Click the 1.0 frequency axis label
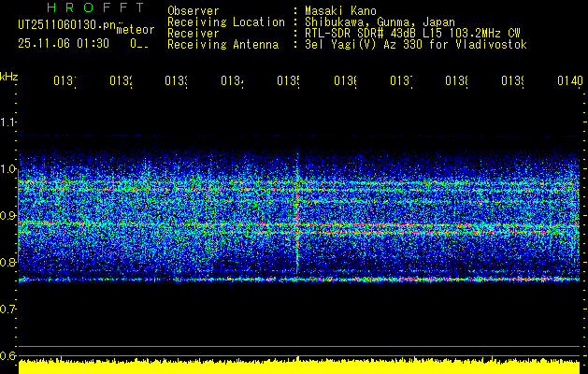This screenshot has height=374, width=588. pos(8,169)
